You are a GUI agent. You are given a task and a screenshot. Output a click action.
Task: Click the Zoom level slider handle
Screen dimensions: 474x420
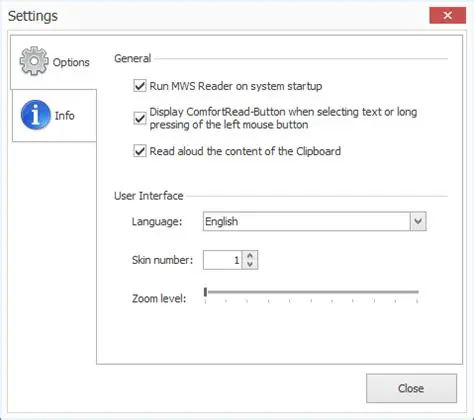click(x=206, y=292)
